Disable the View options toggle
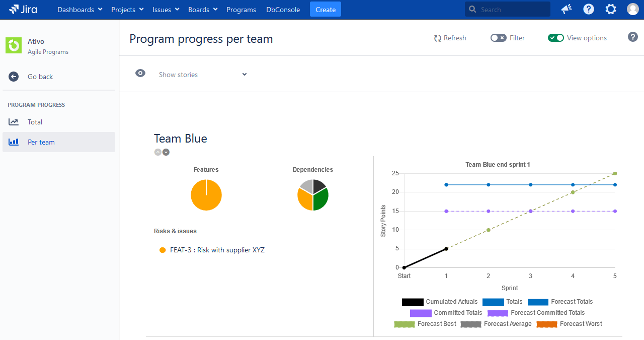Viewport: 644px width, 340px height. tap(556, 37)
